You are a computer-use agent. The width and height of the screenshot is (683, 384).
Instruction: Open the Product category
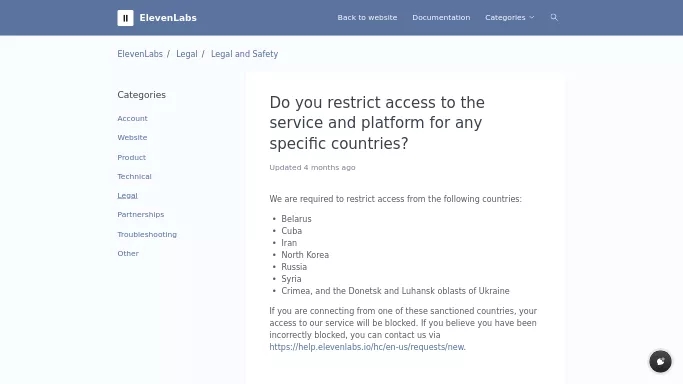[132, 157]
